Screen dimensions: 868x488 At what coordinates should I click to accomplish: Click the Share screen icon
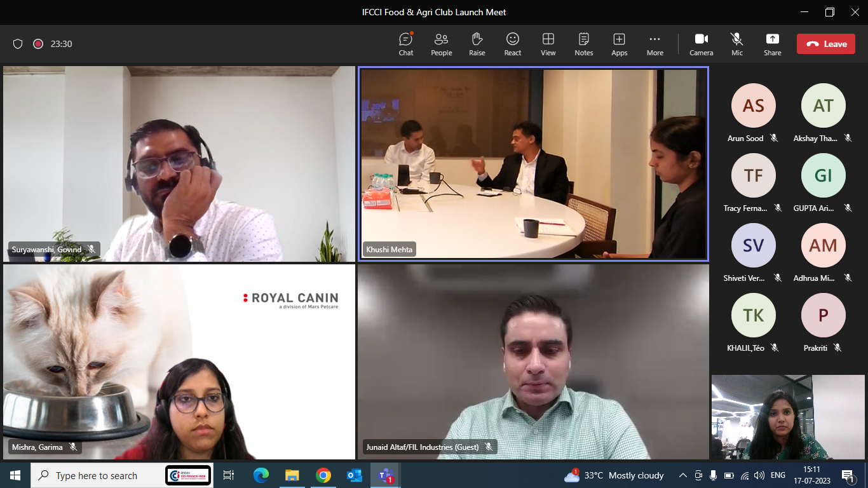[772, 44]
